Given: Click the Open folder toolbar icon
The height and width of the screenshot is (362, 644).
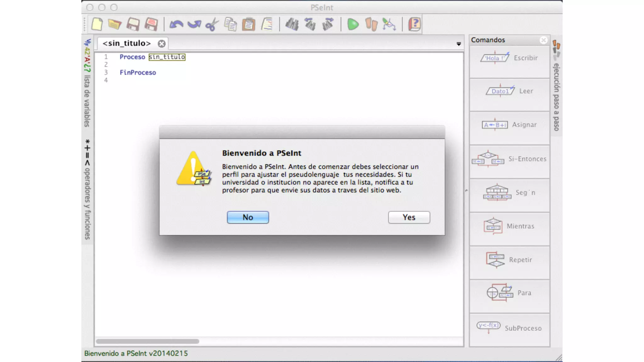Looking at the screenshot, I should [x=114, y=24].
